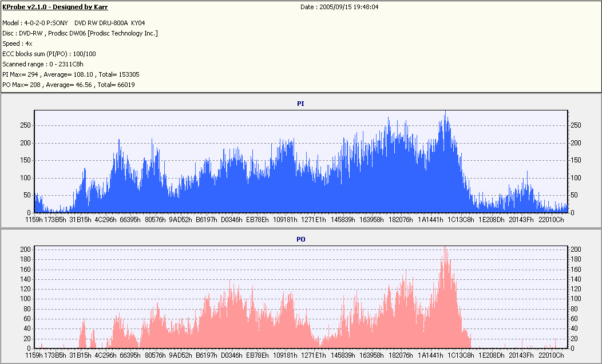
Task: Click the 160 label on the PO chart's right axis
Action: [576, 269]
